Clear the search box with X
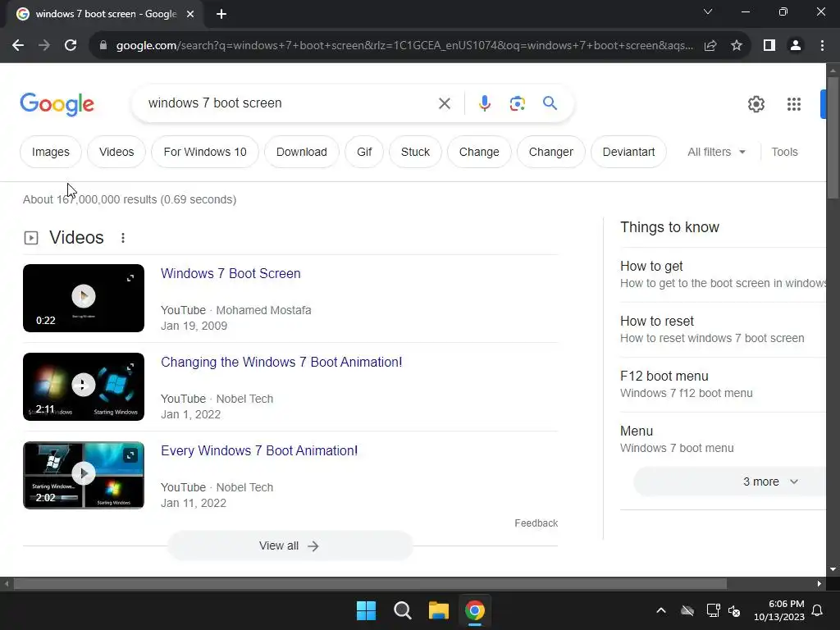This screenshot has width=840, height=630. click(x=445, y=103)
